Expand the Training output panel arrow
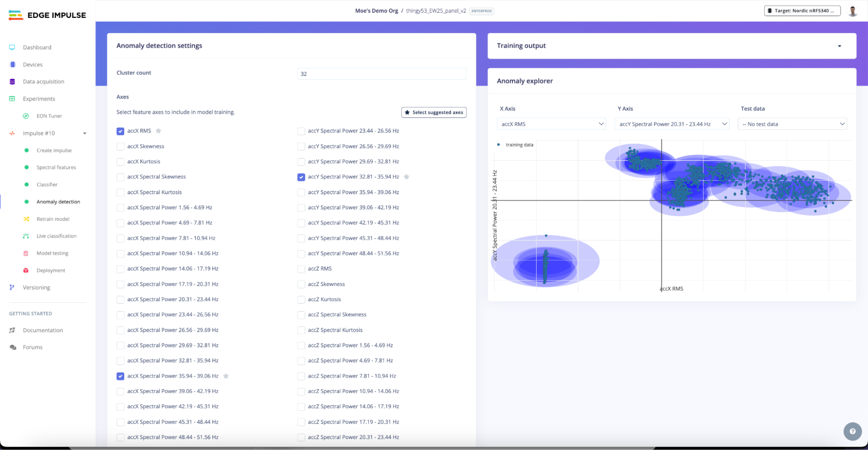868x450 pixels. (839, 46)
